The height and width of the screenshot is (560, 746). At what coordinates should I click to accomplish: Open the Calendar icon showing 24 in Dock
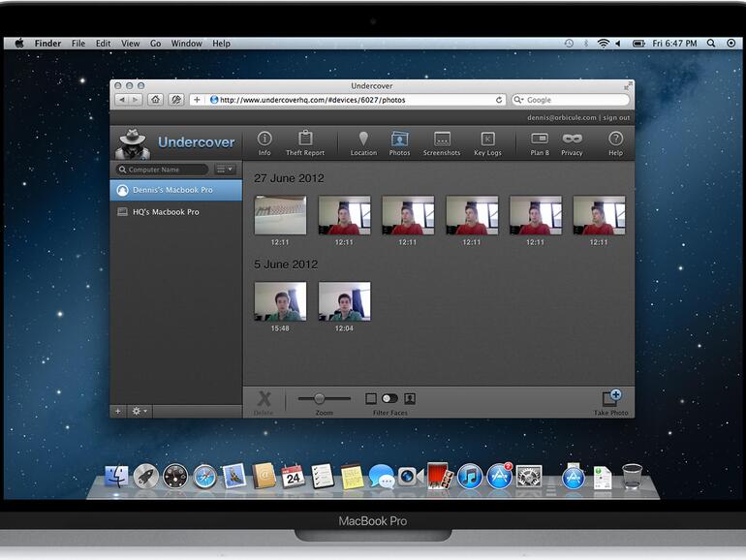pos(293,477)
